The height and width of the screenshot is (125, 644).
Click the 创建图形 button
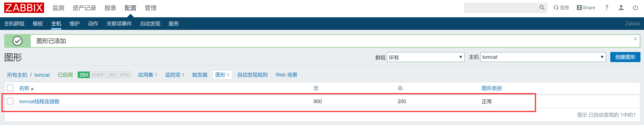[x=625, y=57]
